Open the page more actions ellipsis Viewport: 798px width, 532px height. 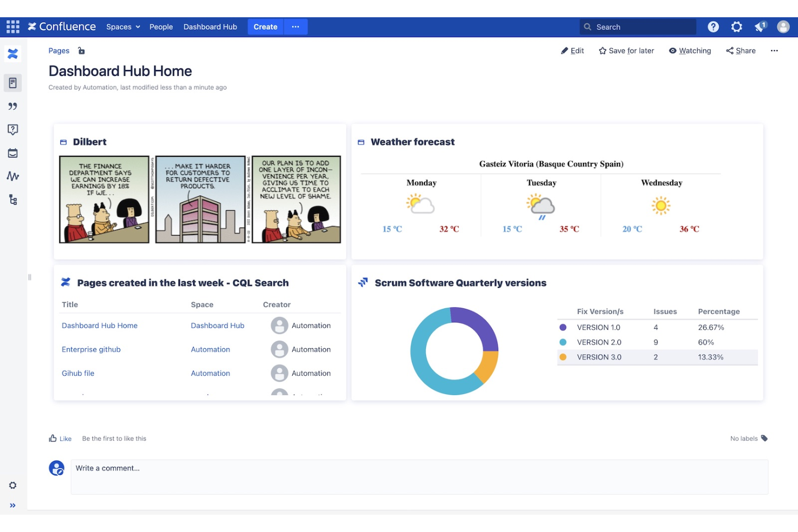click(774, 51)
